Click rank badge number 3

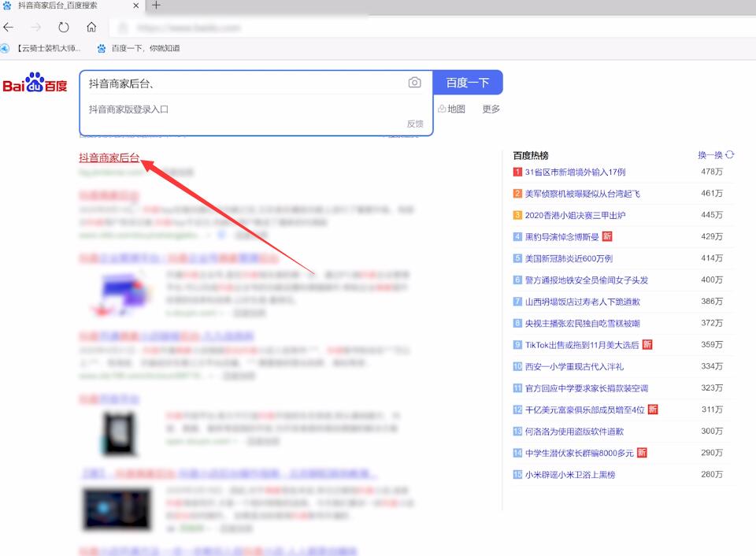pyautogui.click(x=517, y=215)
